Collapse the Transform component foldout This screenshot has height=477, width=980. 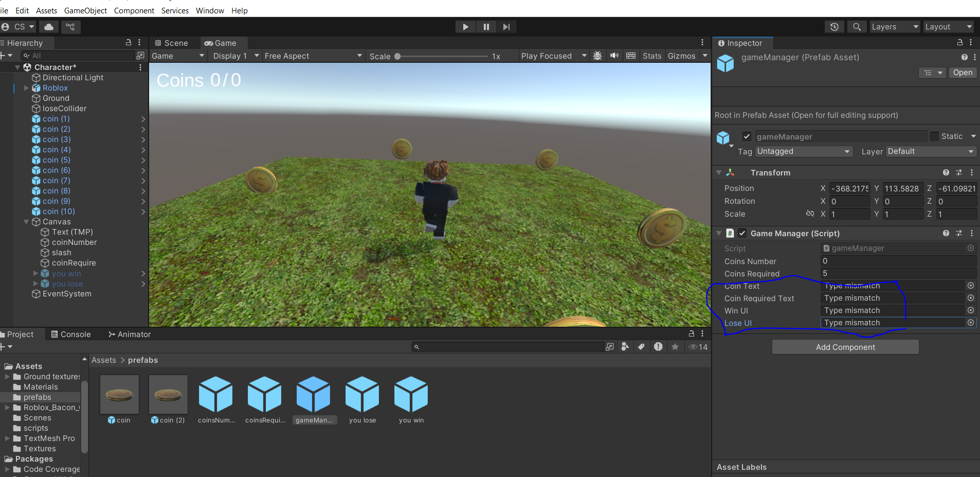(x=719, y=172)
